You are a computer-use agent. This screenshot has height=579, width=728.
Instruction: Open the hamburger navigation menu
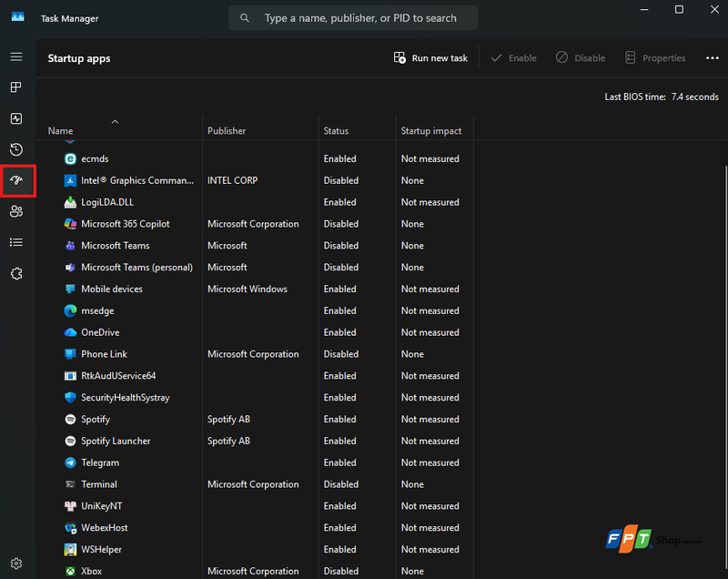click(x=16, y=56)
